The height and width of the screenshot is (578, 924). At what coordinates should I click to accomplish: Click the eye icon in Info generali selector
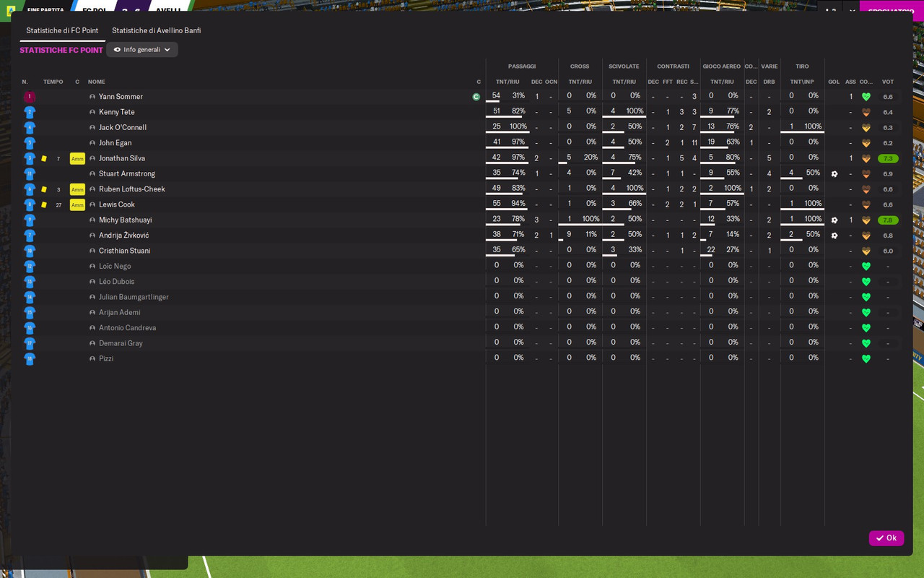coord(117,50)
